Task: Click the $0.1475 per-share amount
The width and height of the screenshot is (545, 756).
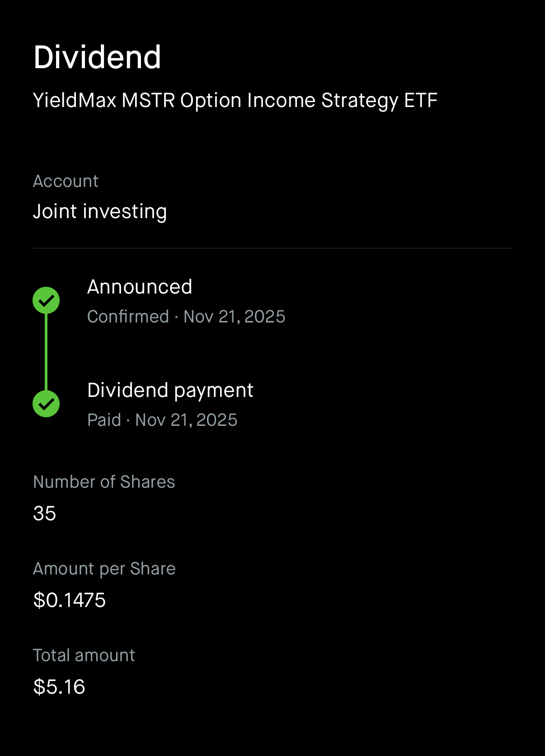Action: pos(70,600)
